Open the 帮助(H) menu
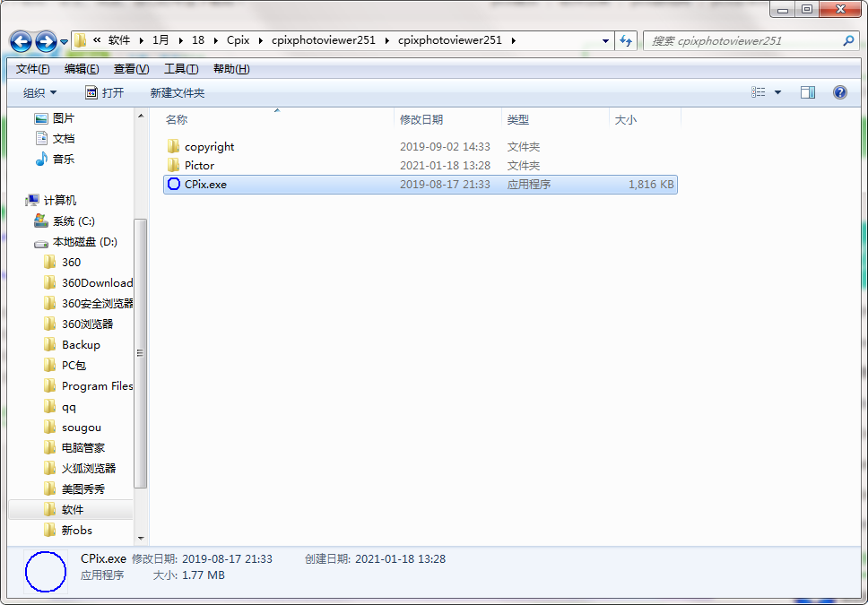868x605 pixels. tap(231, 69)
